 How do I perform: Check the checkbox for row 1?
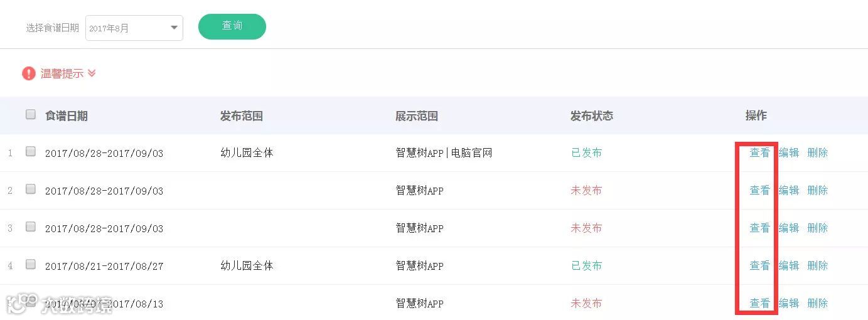click(x=31, y=151)
